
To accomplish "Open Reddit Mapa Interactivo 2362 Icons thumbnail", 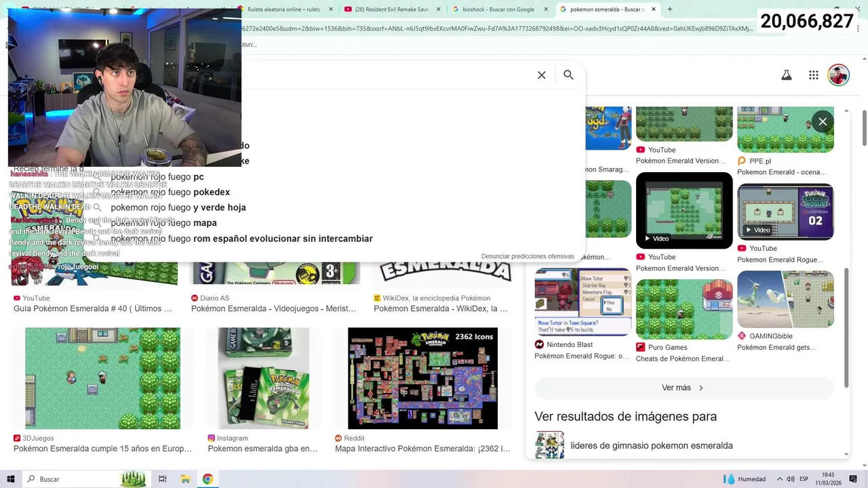I will 422,378.
